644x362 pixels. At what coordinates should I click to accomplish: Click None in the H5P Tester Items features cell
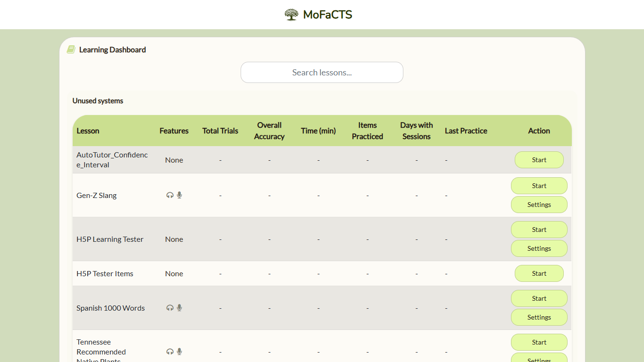click(174, 273)
